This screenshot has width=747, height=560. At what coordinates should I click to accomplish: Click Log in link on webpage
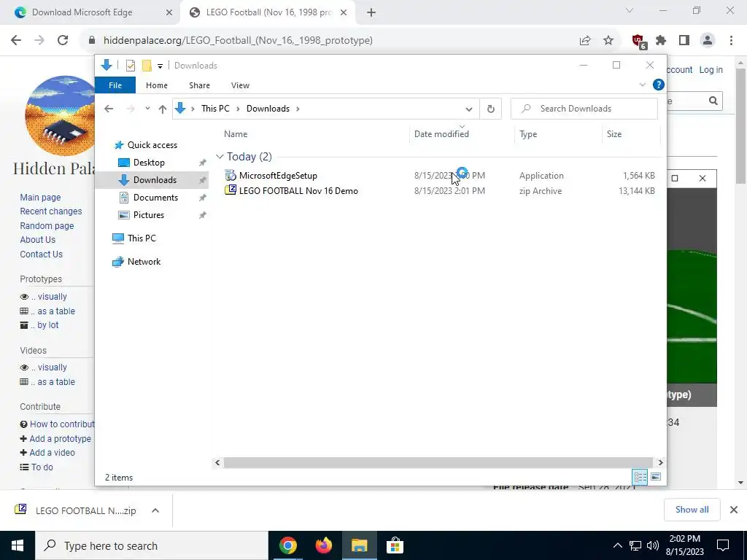tap(711, 70)
